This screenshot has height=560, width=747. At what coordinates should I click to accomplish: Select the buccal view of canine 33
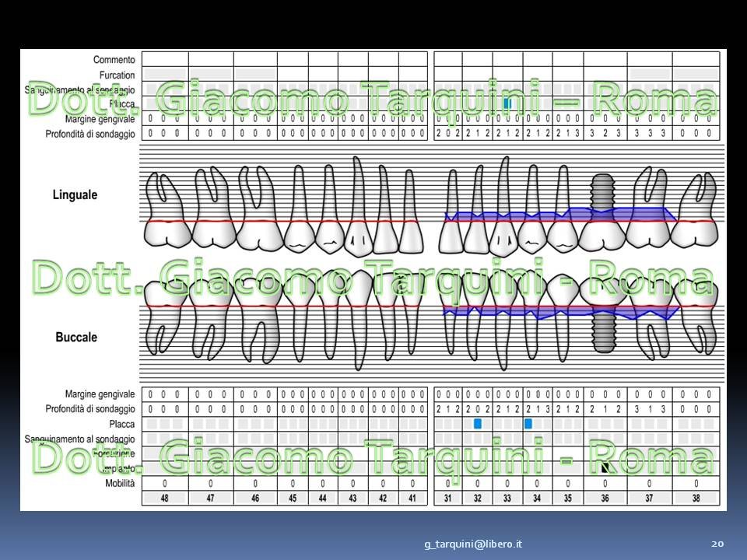pos(503,320)
